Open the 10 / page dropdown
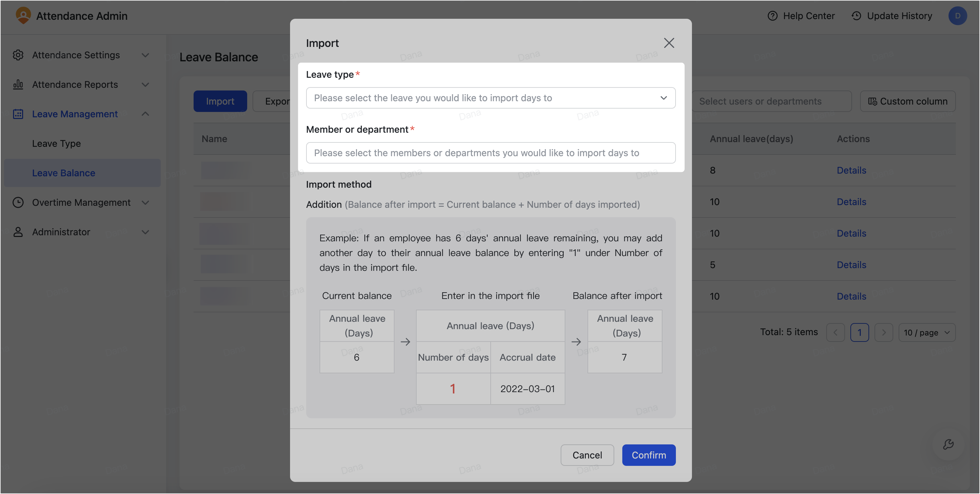 927,332
